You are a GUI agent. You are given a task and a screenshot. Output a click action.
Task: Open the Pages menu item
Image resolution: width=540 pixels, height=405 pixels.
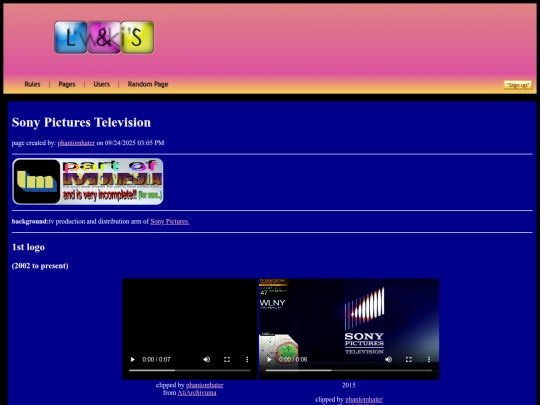[x=67, y=84]
